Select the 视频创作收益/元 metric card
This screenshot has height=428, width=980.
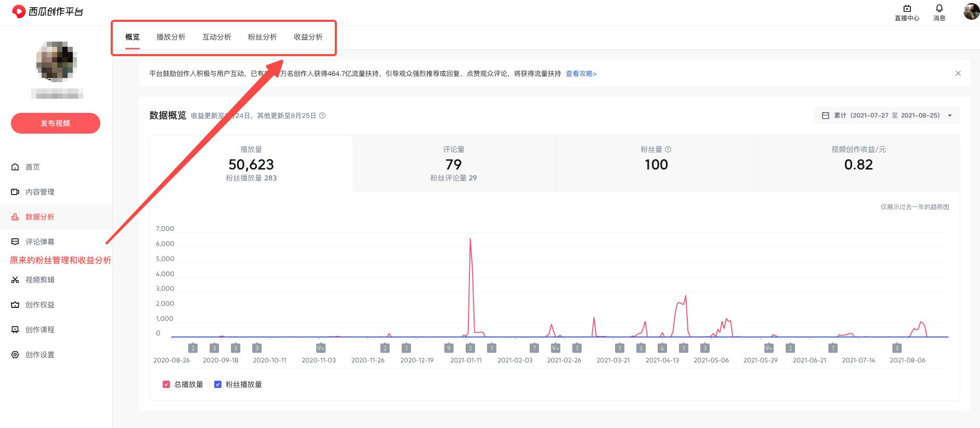(858, 163)
